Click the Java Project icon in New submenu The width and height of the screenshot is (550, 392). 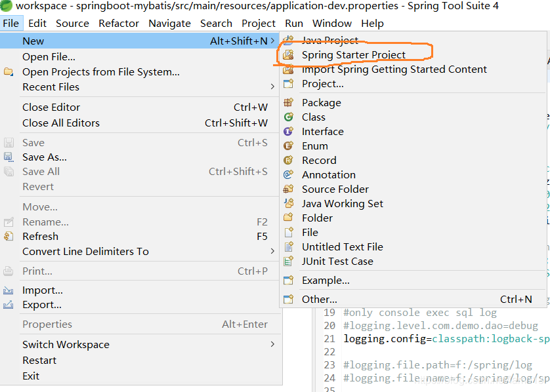(x=288, y=40)
